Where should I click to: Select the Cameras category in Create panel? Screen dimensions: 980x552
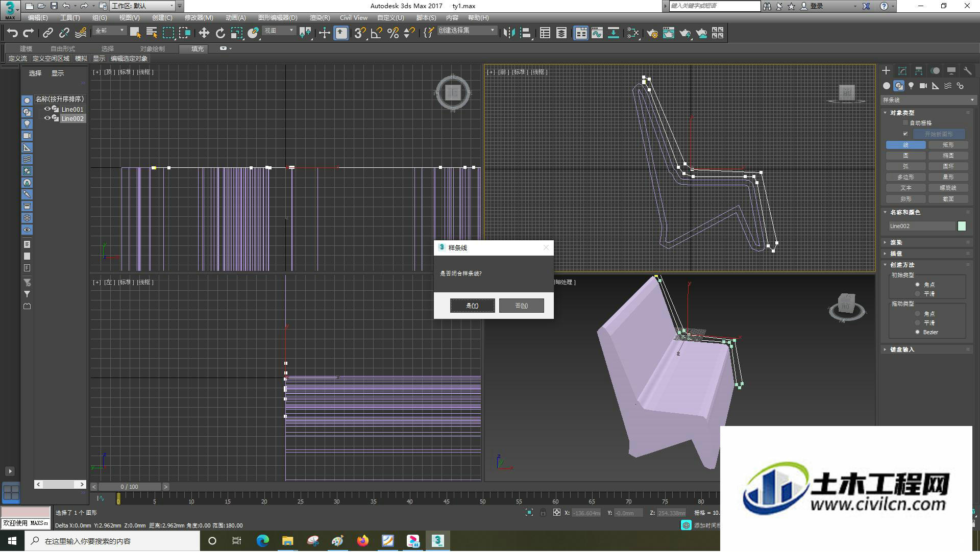click(923, 86)
